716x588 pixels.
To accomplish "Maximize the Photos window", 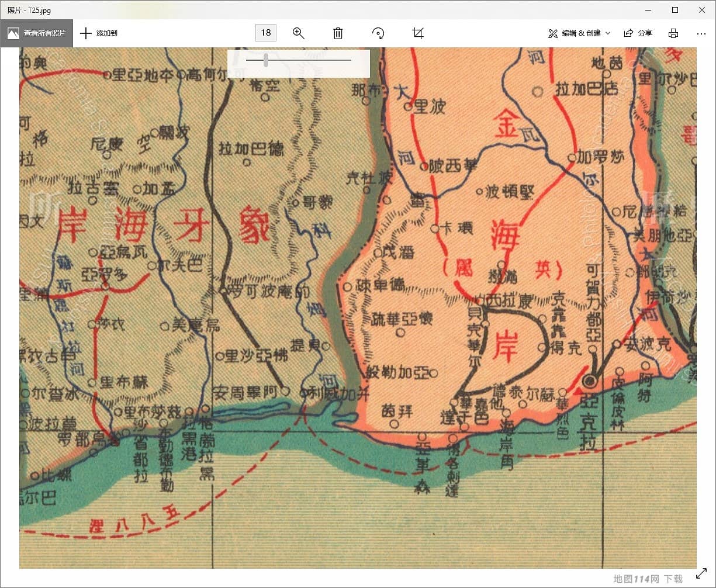I will (675, 10).
